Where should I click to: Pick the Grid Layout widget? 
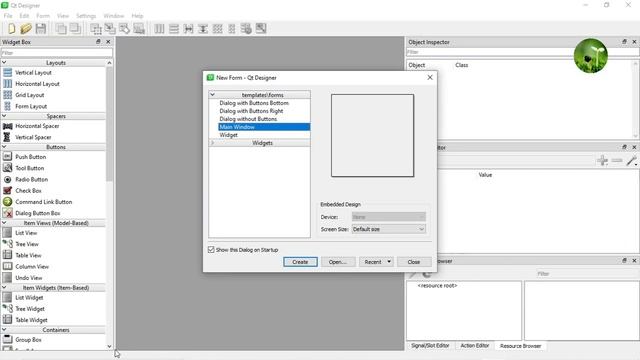click(29, 95)
